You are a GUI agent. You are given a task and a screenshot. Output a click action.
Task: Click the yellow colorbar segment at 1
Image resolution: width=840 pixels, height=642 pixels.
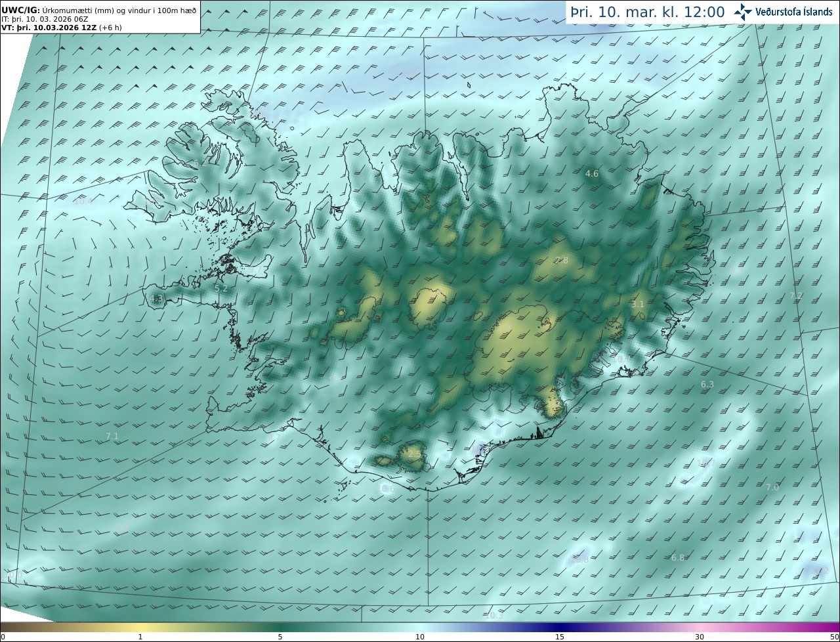pos(140,627)
